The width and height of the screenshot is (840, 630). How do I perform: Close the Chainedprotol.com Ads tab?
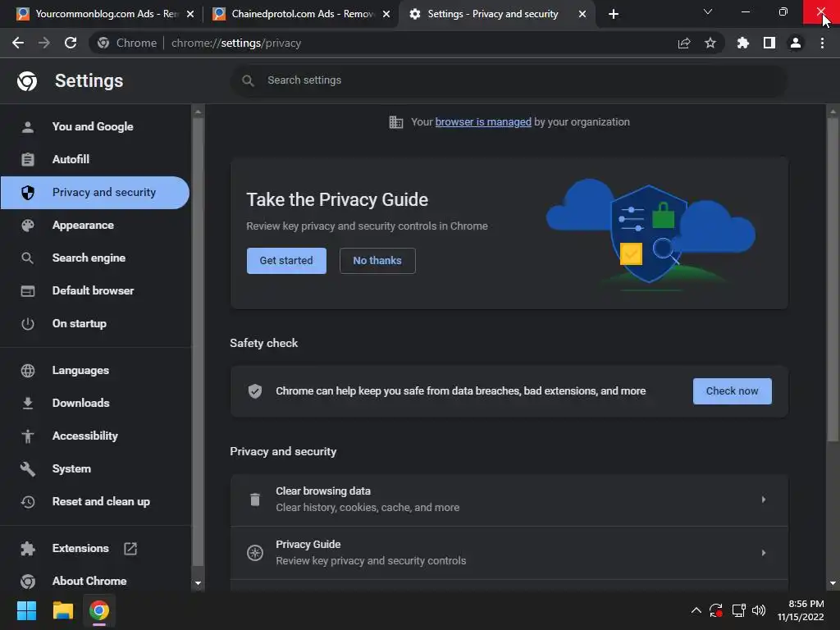tap(386, 14)
